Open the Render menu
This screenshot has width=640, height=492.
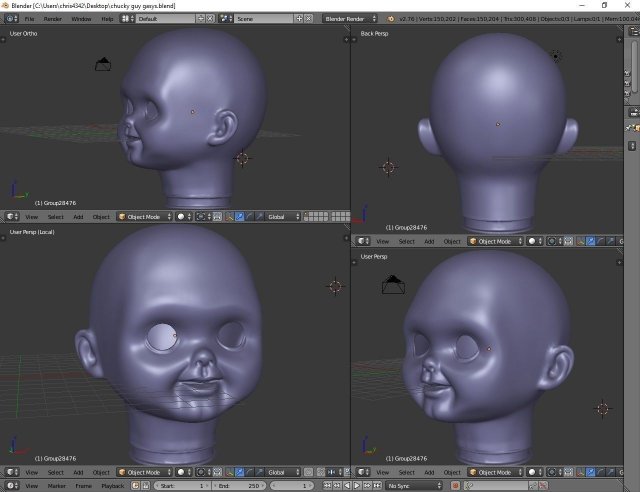53,19
